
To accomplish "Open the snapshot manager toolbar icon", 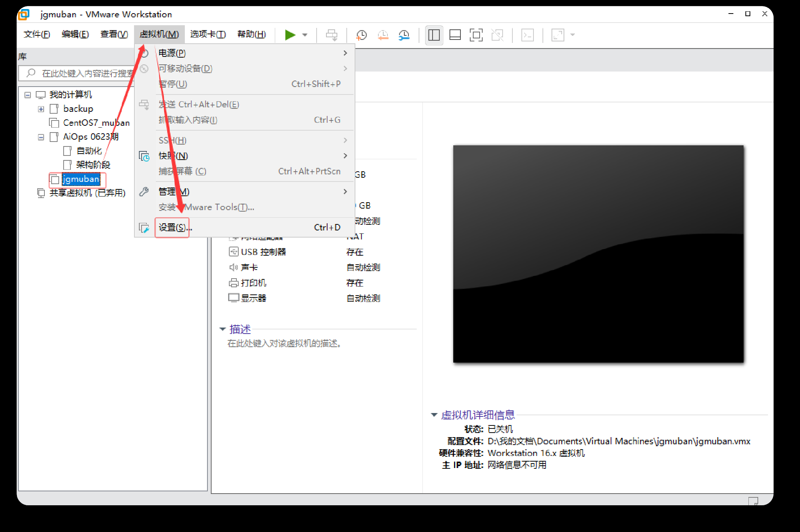I will 404,35.
